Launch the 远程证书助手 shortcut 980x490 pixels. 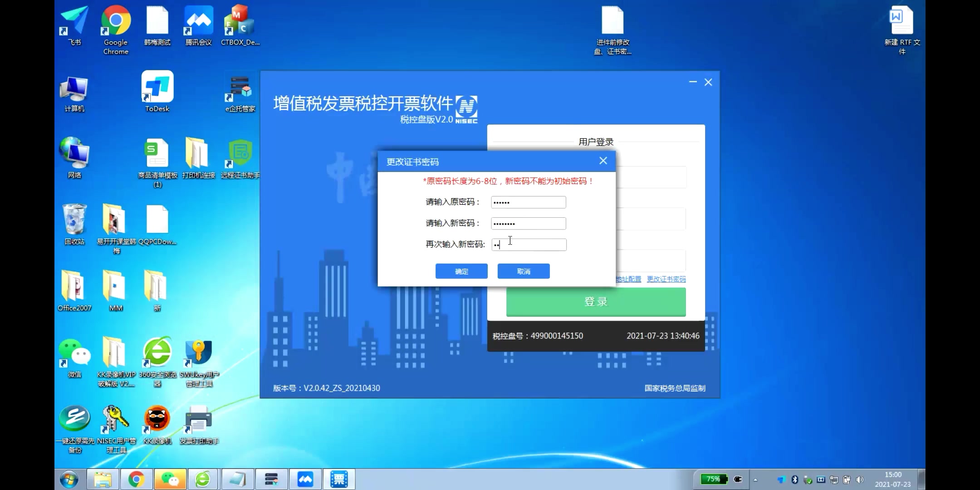coord(240,158)
